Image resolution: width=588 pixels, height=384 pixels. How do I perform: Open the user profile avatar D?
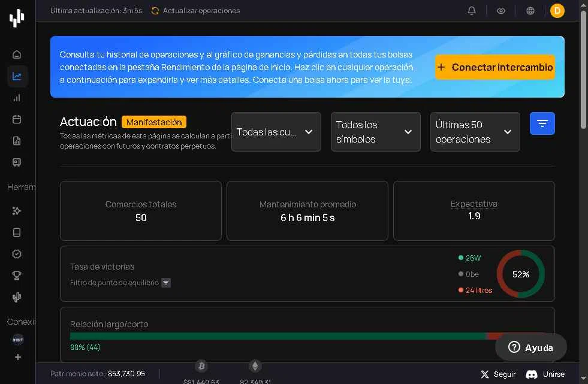click(x=557, y=11)
